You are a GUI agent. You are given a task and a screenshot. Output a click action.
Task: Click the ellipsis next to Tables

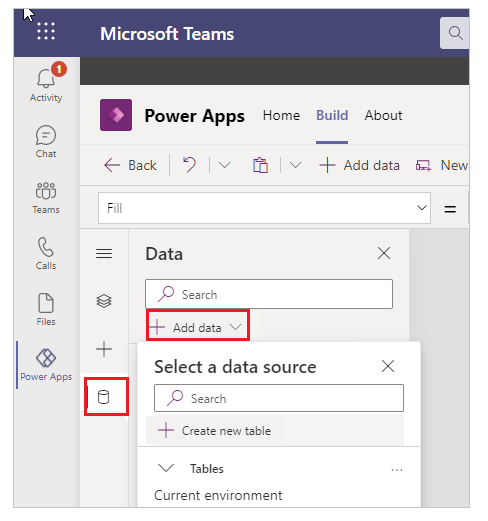point(397,470)
